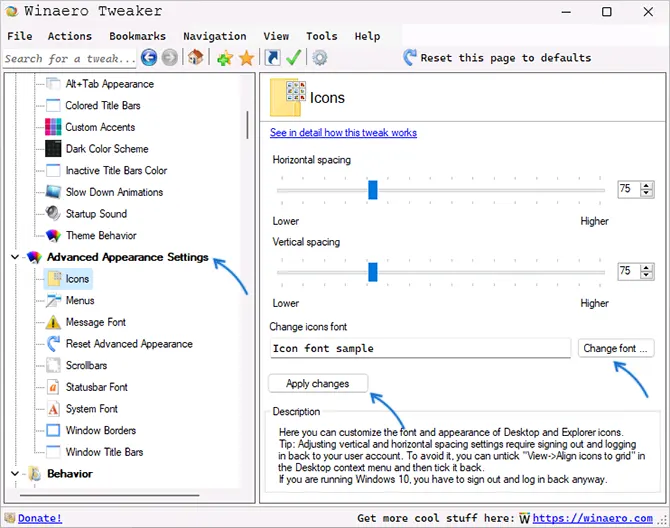Open the View menu
Image resolution: width=670 pixels, height=528 pixels.
point(276,36)
